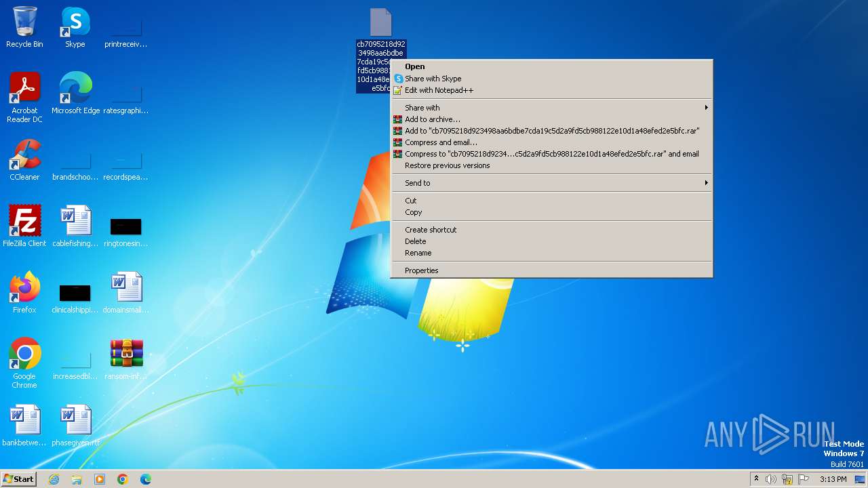
Task: Click the Action Center flag tray icon
Action: 804,479
